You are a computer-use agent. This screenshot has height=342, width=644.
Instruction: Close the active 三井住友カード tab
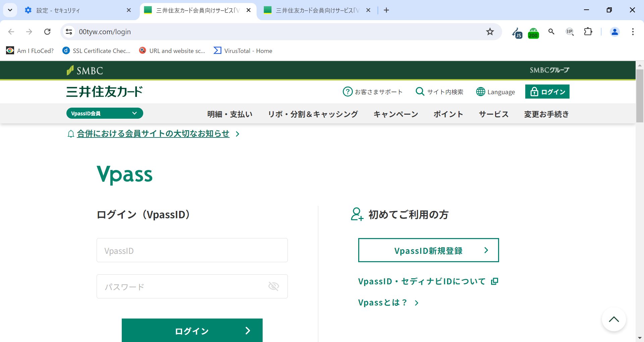click(249, 10)
